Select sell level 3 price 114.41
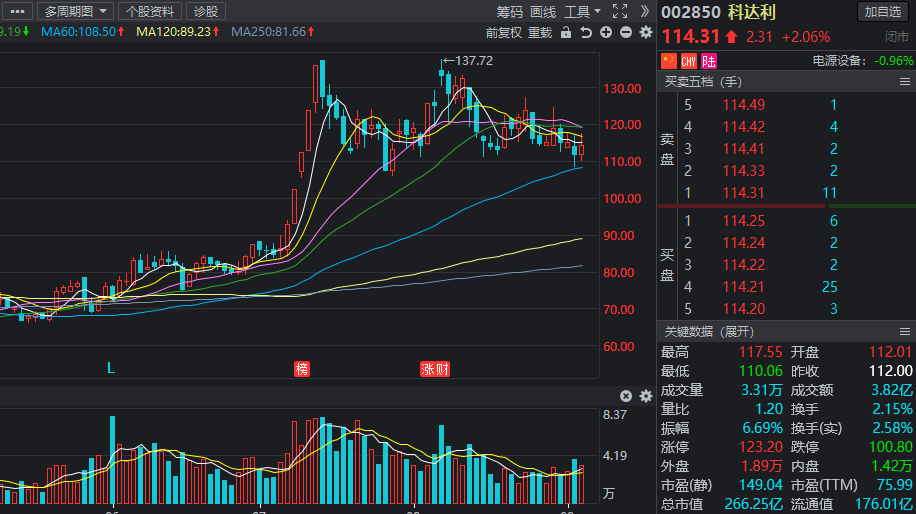 coord(744,149)
